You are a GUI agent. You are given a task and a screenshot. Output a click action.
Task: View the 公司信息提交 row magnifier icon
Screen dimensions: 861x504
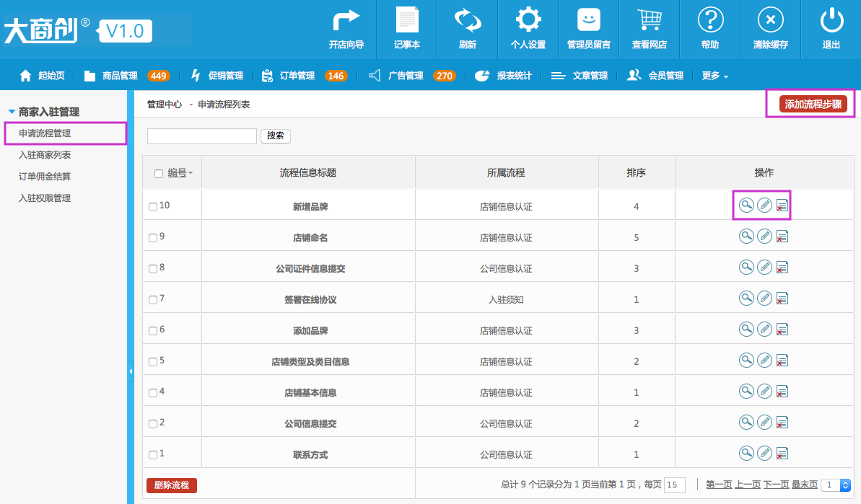[746, 423]
